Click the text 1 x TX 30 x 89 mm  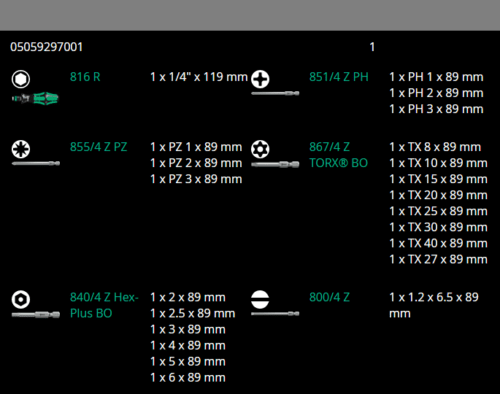tap(438, 227)
